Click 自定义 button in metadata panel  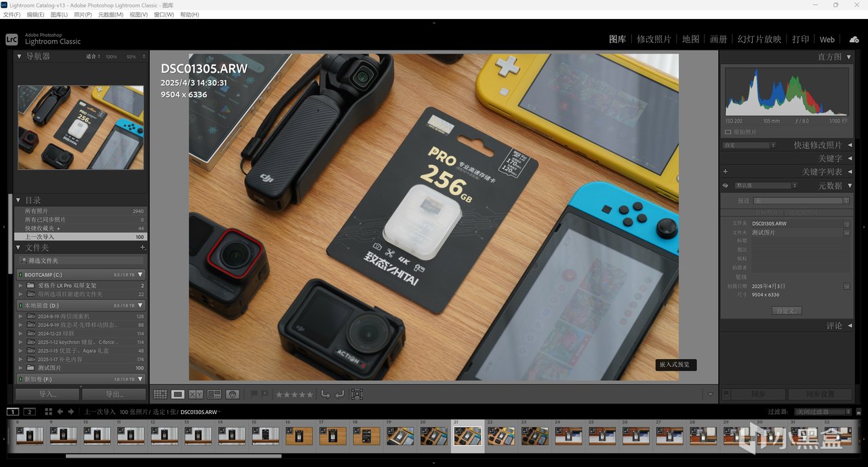[787, 310]
